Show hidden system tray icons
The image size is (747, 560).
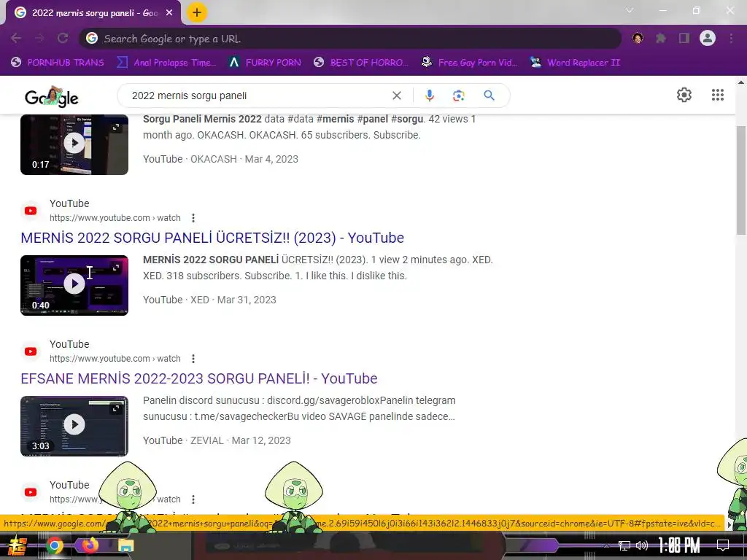coord(606,545)
